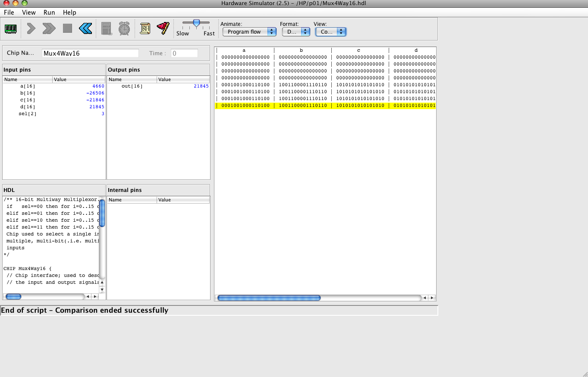Open the Format dropdown

click(296, 32)
